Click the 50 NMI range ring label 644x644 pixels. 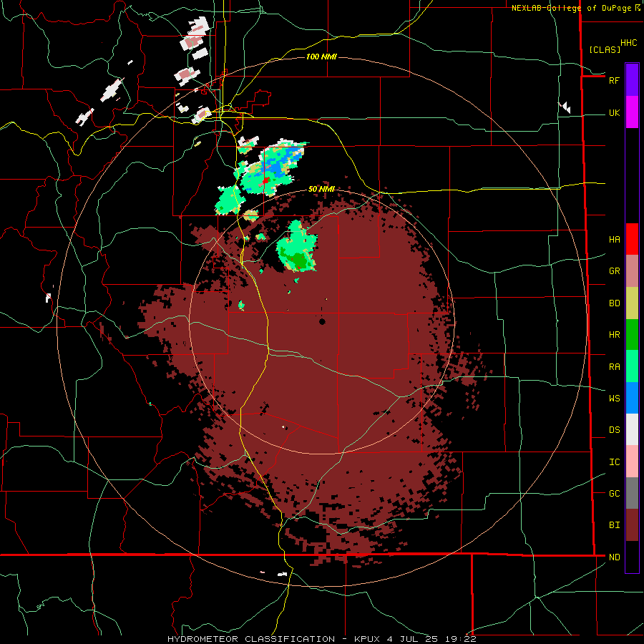321,189
